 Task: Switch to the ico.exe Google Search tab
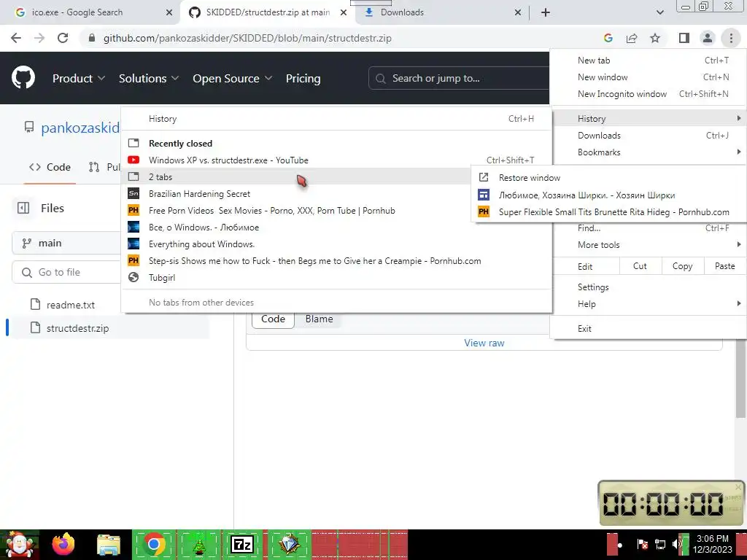[90, 12]
